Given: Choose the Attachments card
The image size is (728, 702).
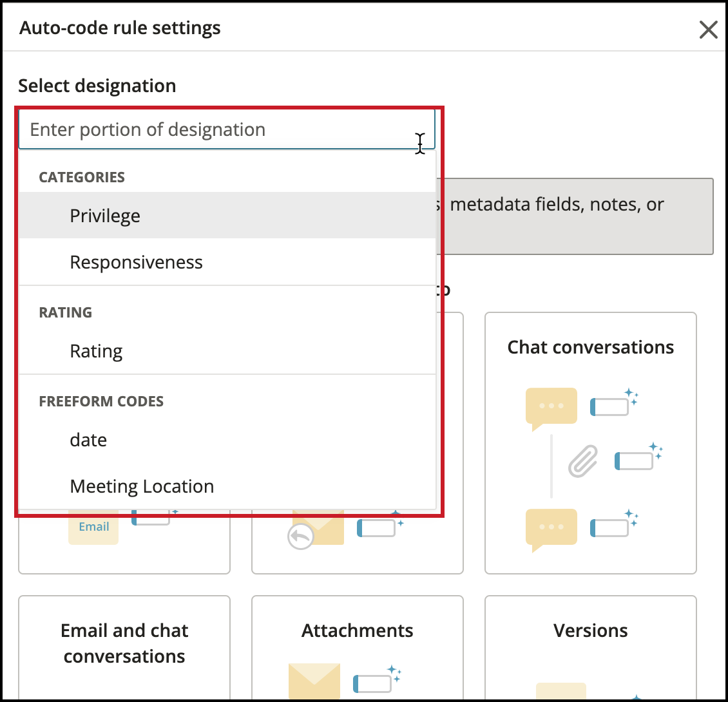Looking at the screenshot, I should 358,648.
